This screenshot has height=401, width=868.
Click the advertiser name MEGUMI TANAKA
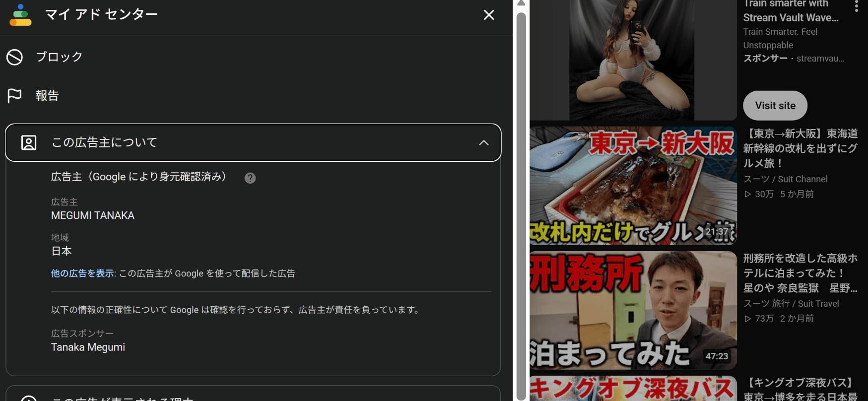pos(93,215)
